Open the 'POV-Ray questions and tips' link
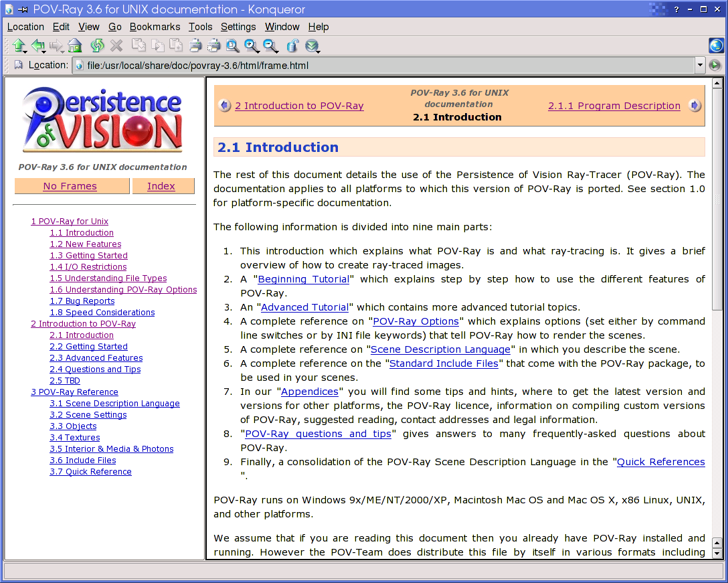This screenshot has height=583, width=728. [318, 434]
